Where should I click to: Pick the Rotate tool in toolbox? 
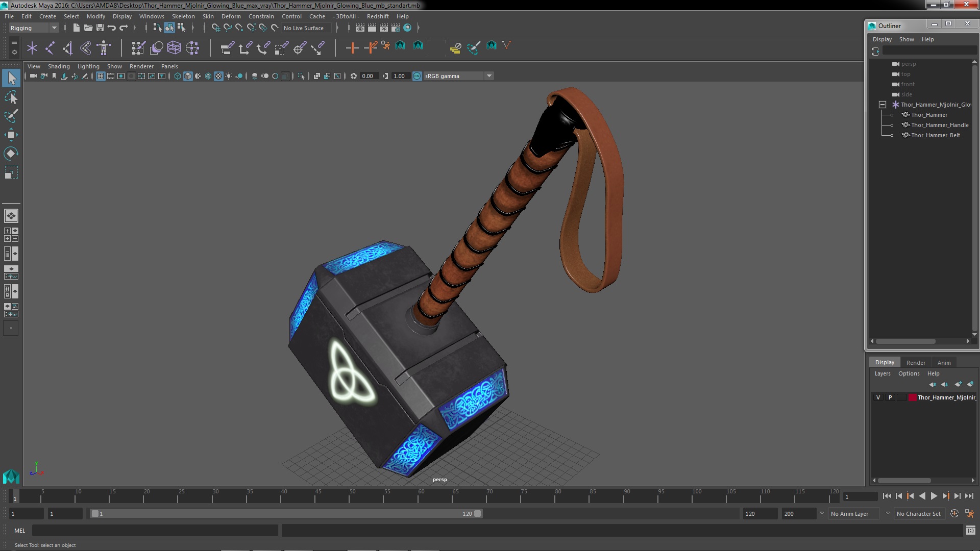pos(11,154)
